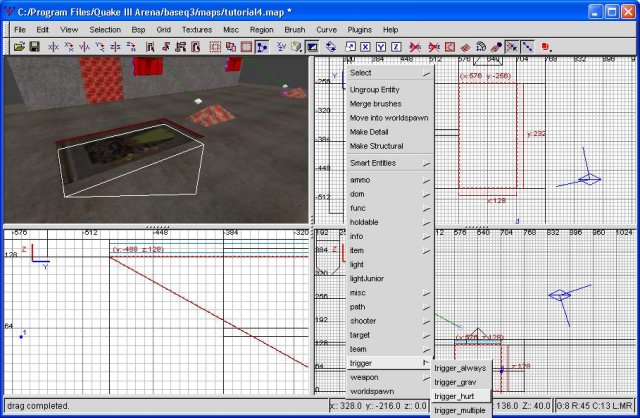Toggle Show Patch Bounding Box button

[x=450, y=47]
